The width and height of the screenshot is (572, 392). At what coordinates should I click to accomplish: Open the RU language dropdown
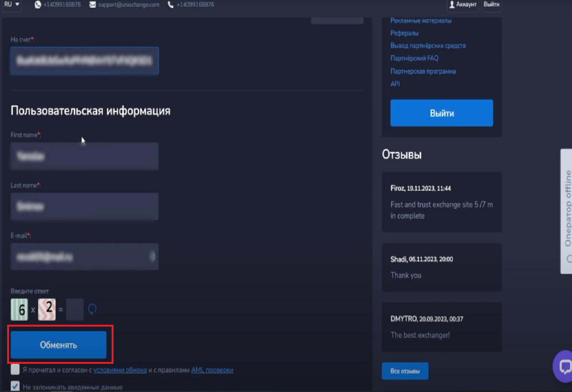coord(12,5)
